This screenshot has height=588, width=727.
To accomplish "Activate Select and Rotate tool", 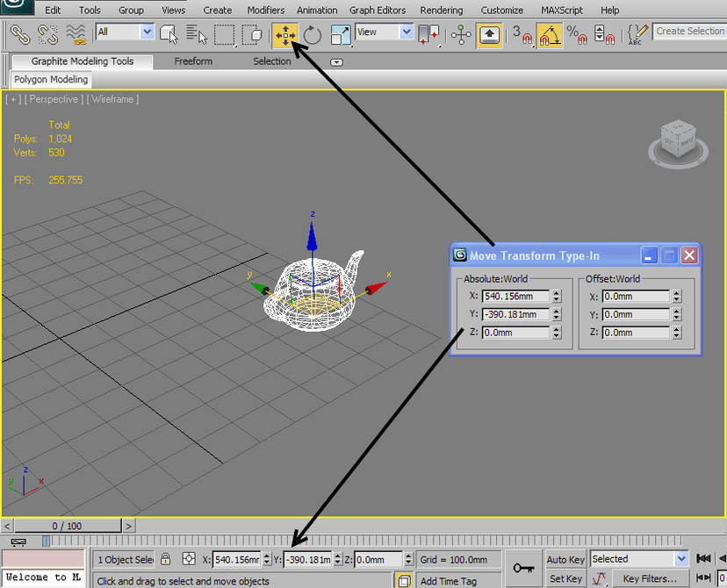I will point(312,35).
